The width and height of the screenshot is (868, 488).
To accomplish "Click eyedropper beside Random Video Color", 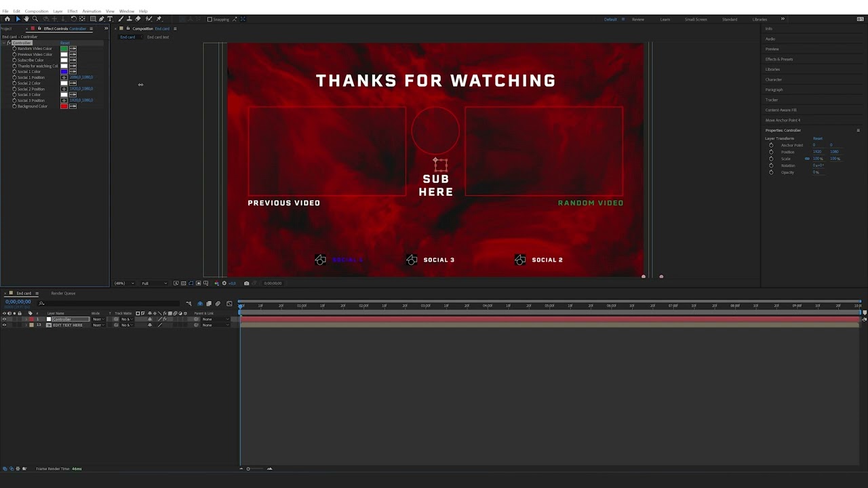I will click(x=73, y=49).
